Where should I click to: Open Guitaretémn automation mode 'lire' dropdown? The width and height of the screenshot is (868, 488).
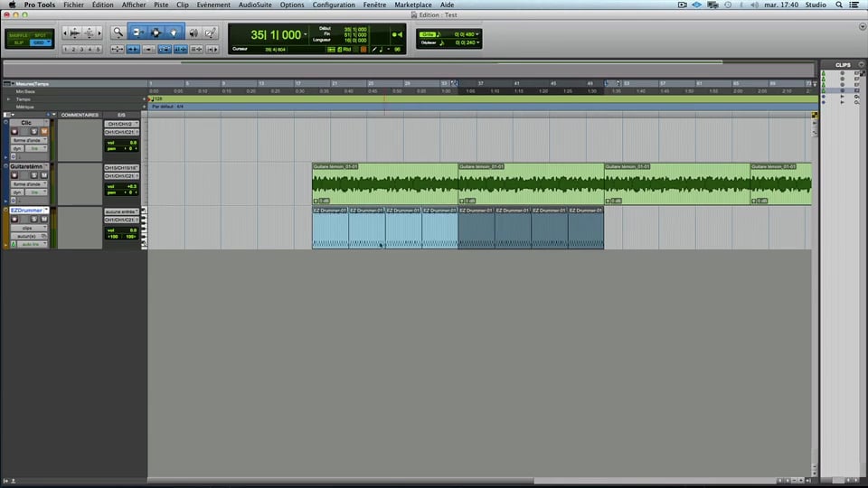coord(36,192)
